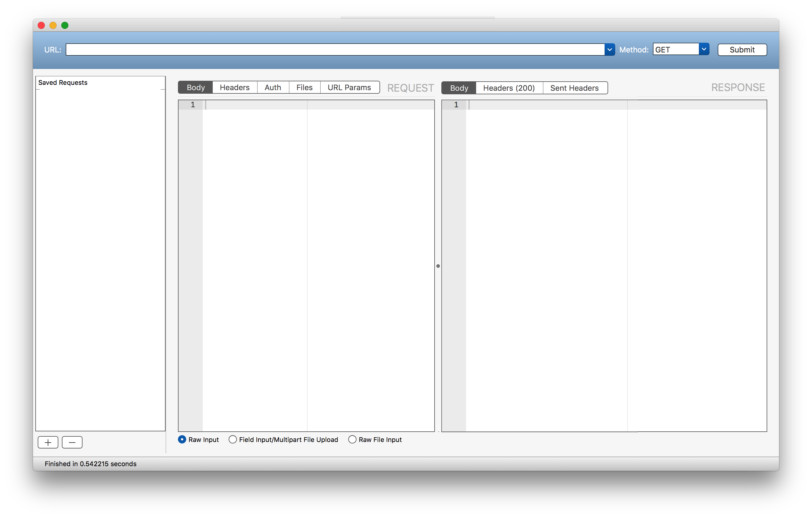Show the response Headers (200) tab
The width and height of the screenshot is (812, 518).
click(x=509, y=88)
